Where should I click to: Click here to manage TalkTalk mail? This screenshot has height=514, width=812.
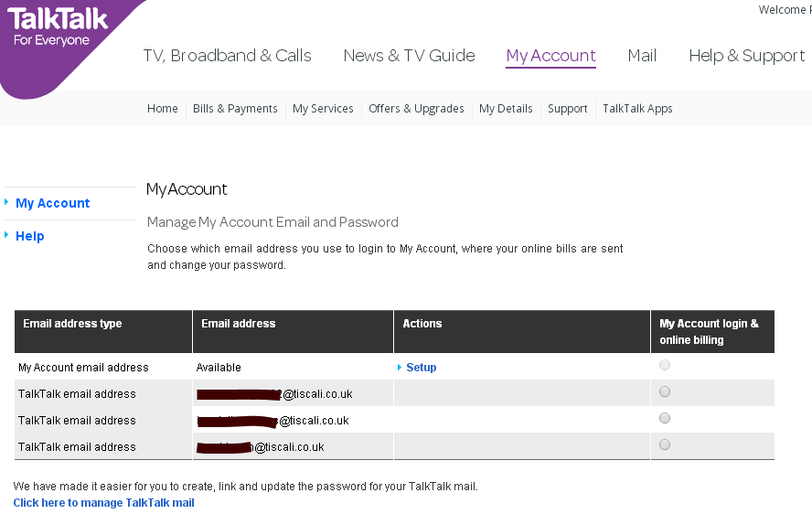103,503
